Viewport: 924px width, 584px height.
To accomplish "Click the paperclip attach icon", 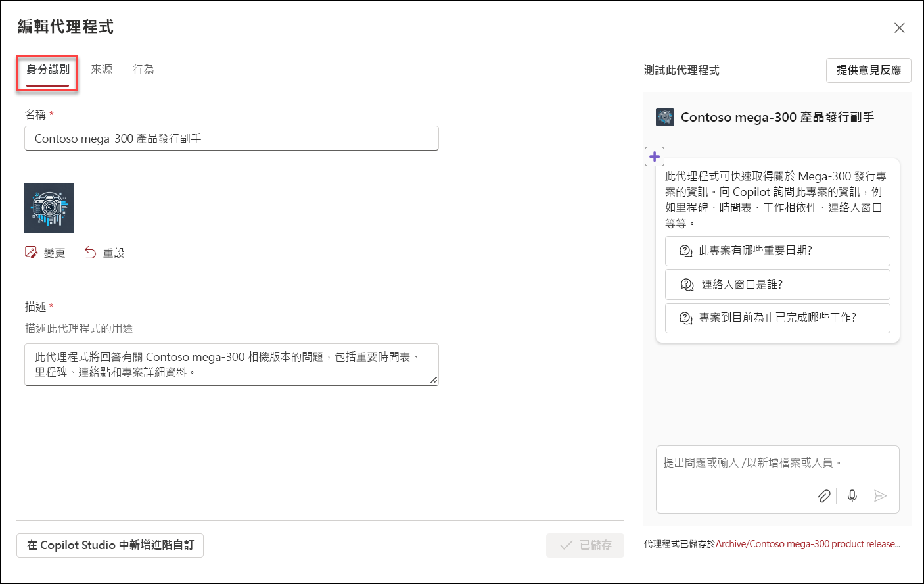I will (x=824, y=496).
